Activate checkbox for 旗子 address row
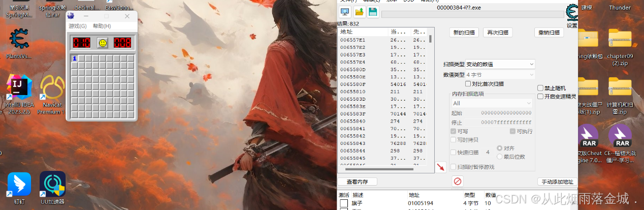 [344, 203]
